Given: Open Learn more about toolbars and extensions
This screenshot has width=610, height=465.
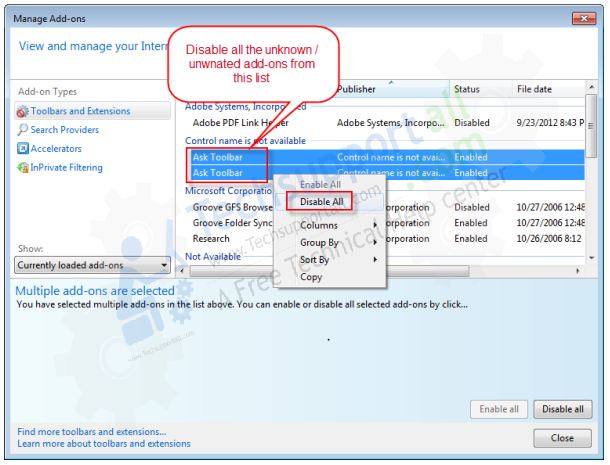Looking at the screenshot, I should click(x=104, y=444).
